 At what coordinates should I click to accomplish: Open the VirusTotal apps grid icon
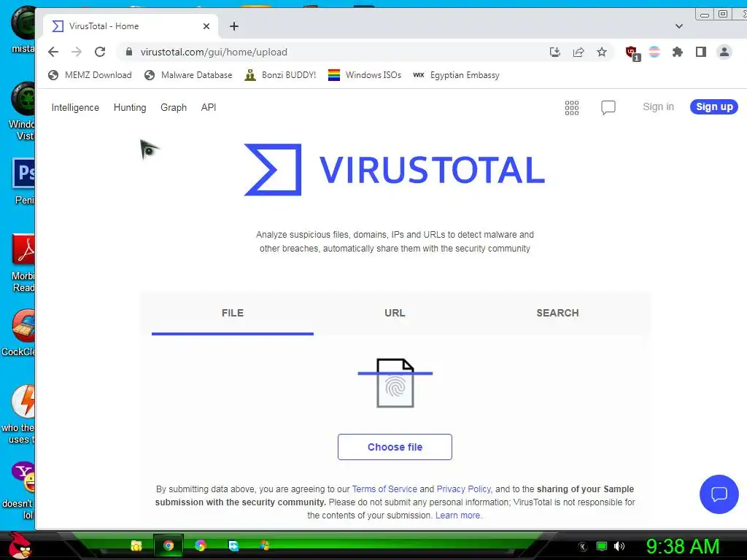572,108
